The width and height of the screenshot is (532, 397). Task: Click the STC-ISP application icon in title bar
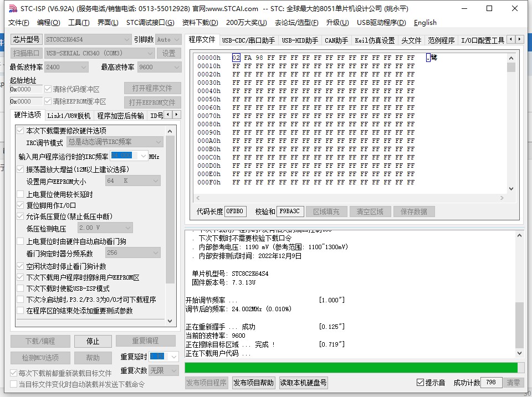[x=13, y=8]
